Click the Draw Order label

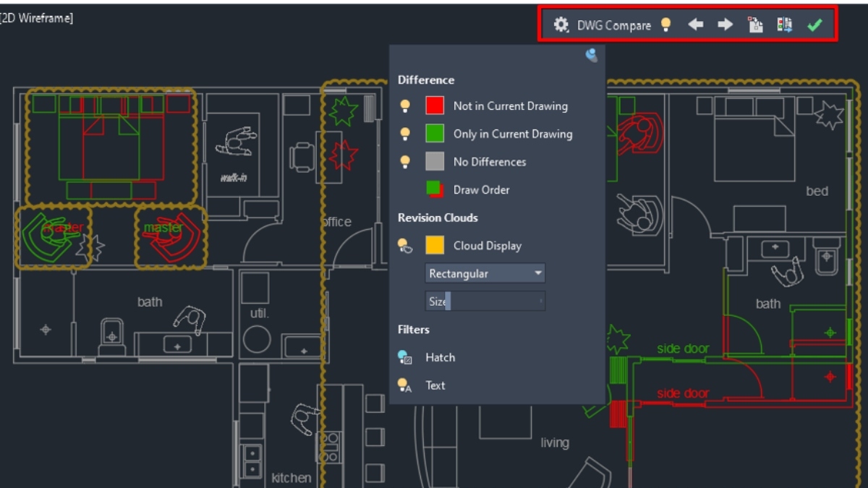click(x=482, y=190)
